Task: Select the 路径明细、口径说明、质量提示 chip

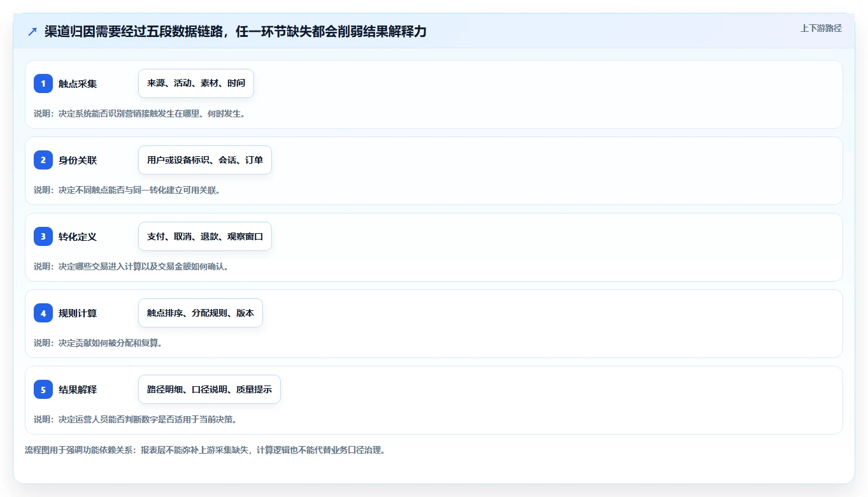Action: point(210,389)
